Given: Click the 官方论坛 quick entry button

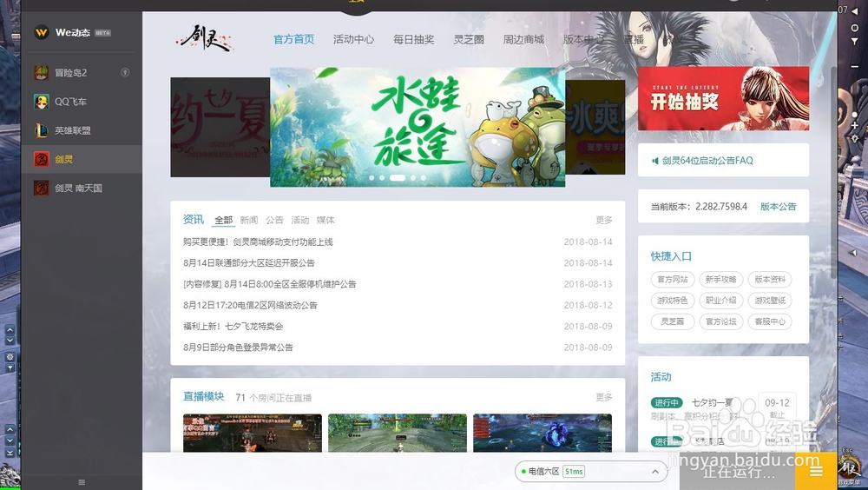Looking at the screenshot, I should click(x=721, y=321).
